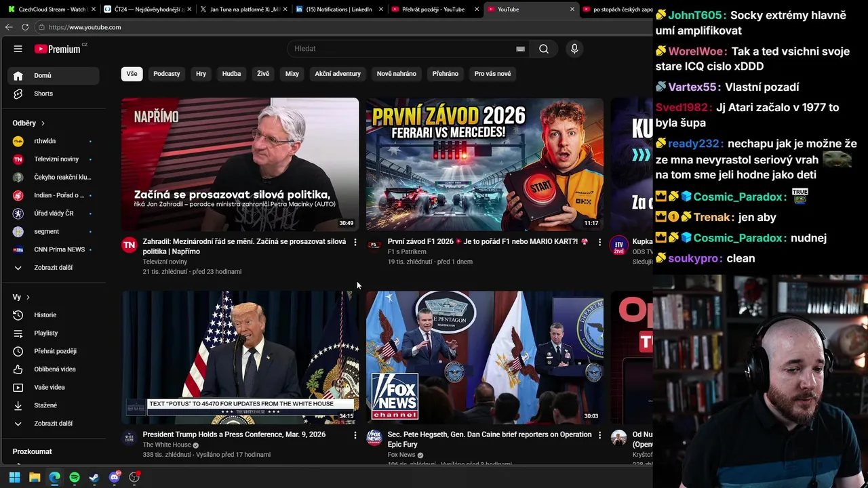Expand more items under Vy section
The height and width of the screenshot is (488, 868).
pos(54,424)
